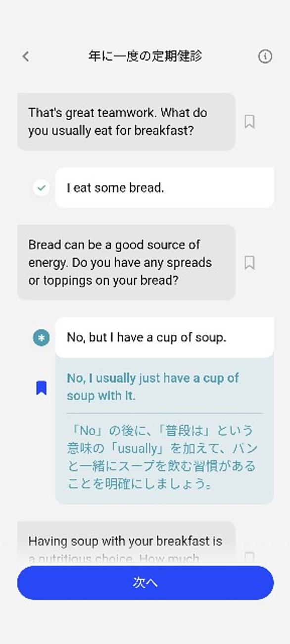
Task: Tap the page title 年に一度の定期健診
Action: tap(145, 56)
